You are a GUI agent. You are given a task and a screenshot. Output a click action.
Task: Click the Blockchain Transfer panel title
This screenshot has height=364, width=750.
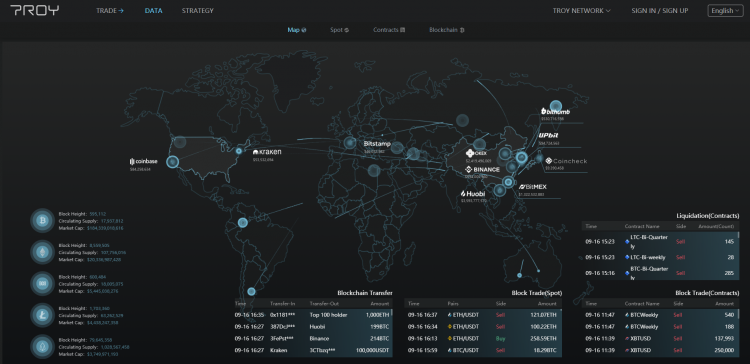[365, 293]
